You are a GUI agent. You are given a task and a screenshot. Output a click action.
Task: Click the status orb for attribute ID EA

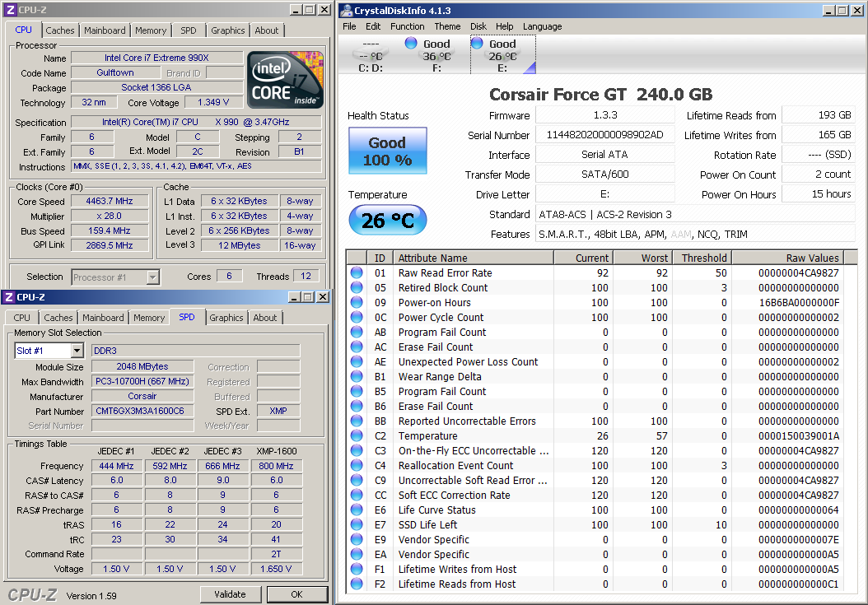tap(357, 555)
